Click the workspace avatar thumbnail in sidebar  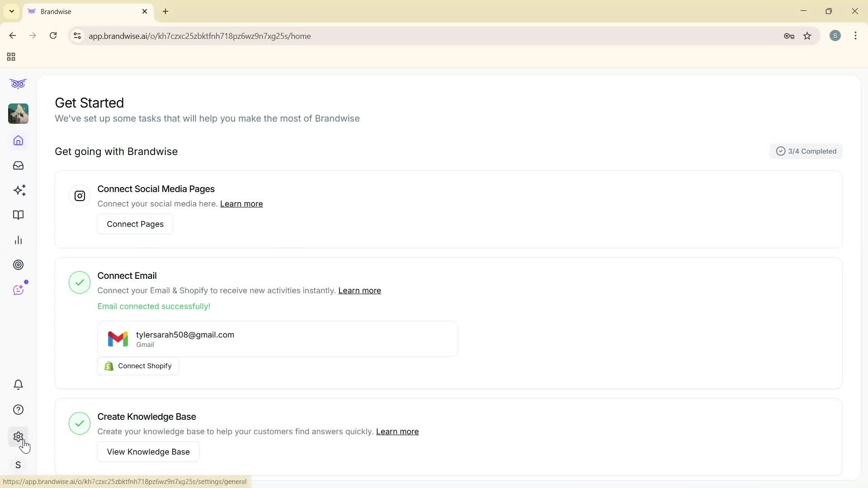click(x=18, y=113)
